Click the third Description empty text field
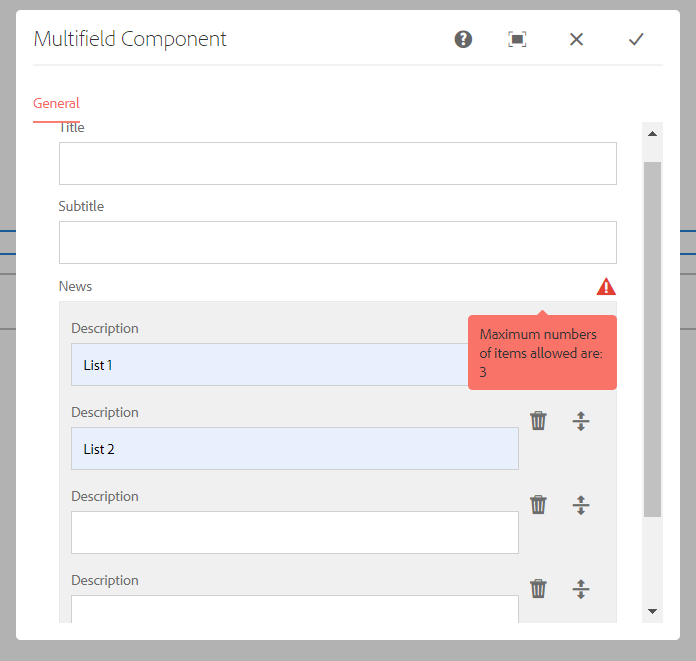Viewport: 696px width, 661px height. 294,532
